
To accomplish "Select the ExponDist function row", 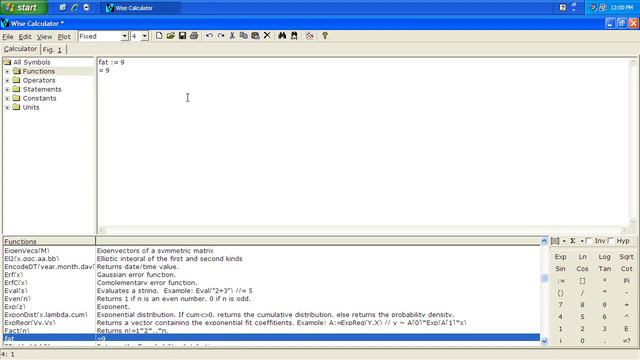I will [x=271, y=315].
